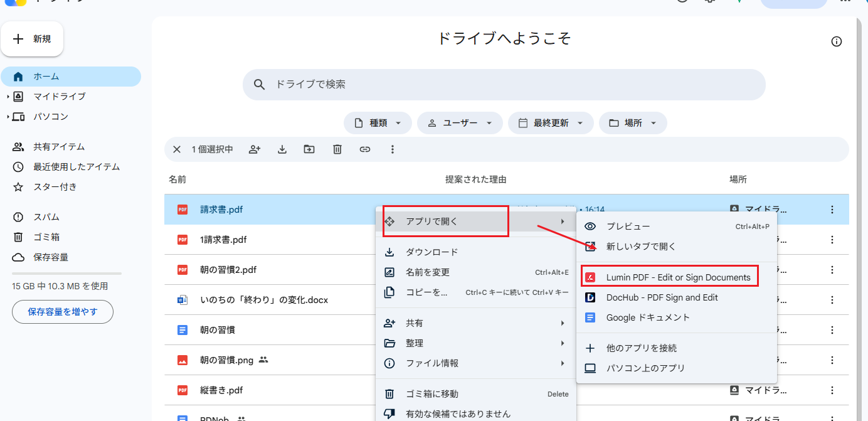Click the storage usage progress bar
Screen dimensions: 868x421
pos(67,274)
